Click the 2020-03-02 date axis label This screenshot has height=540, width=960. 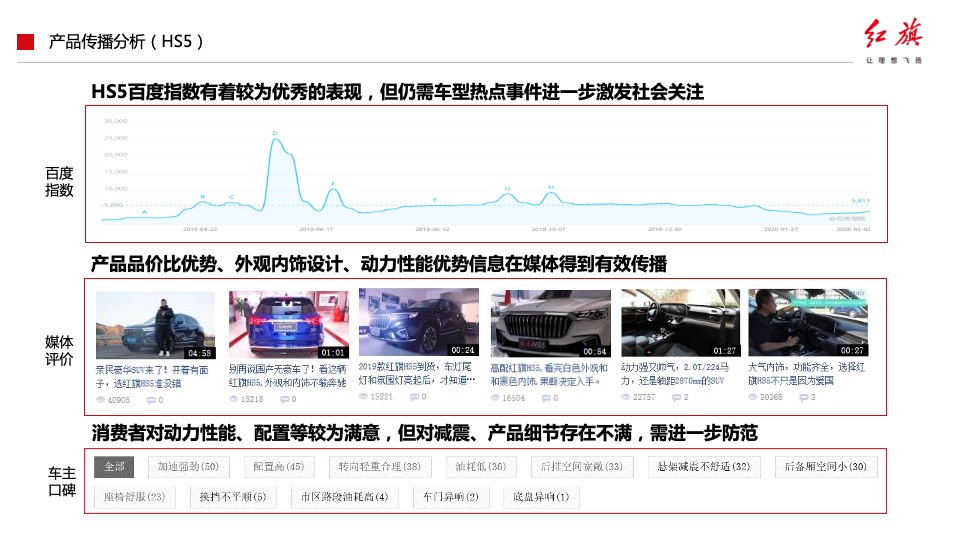click(x=853, y=229)
